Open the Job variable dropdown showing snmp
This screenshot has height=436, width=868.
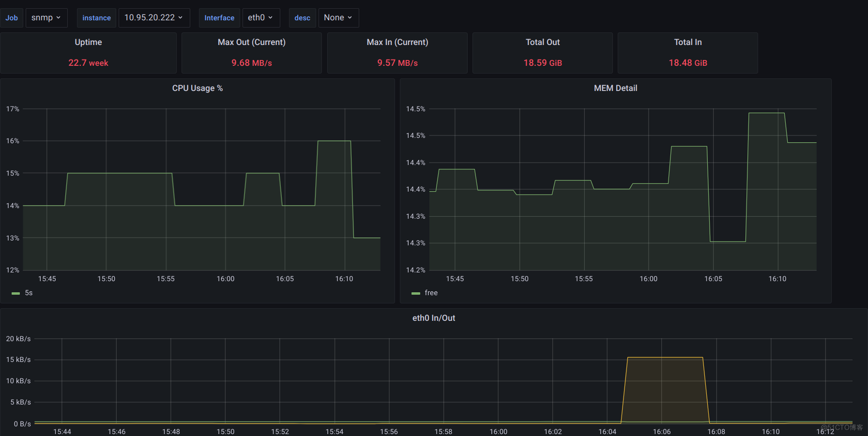pos(46,18)
